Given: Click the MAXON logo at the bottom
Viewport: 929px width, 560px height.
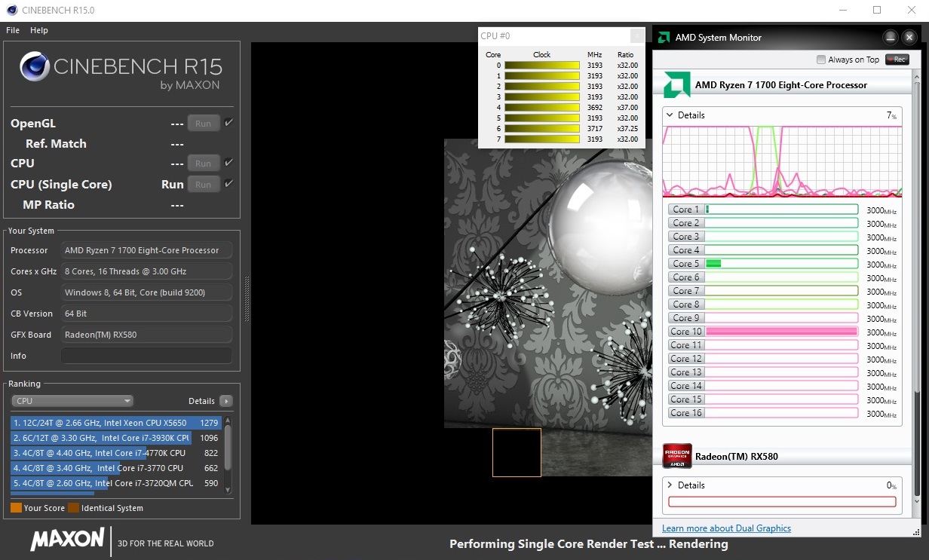Looking at the screenshot, I should pyautogui.click(x=68, y=540).
